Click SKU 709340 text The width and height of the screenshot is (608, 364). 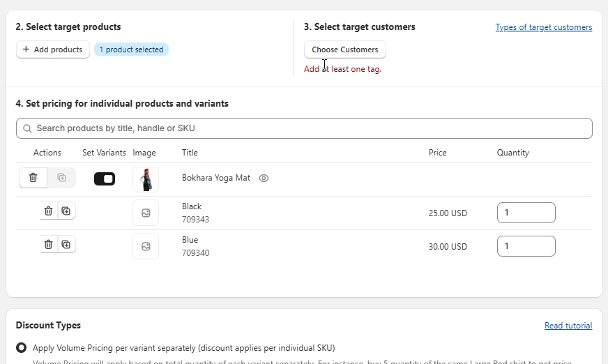coord(195,252)
